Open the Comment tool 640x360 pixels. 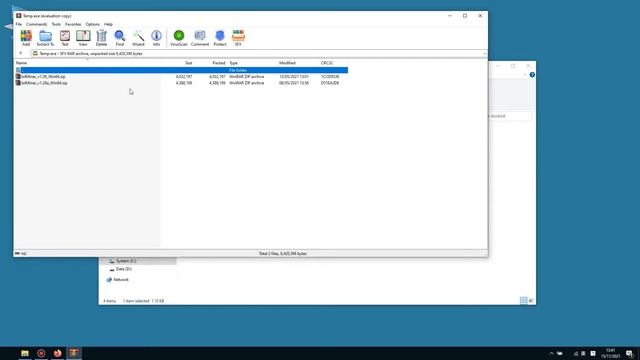[x=200, y=38]
